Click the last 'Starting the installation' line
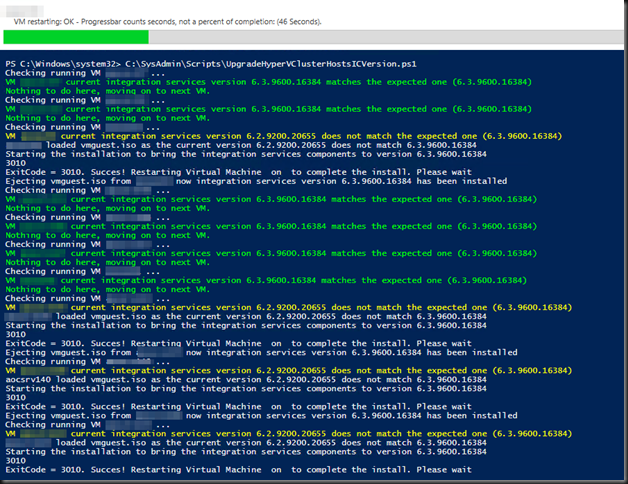This screenshot has width=628, height=484. [x=246, y=452]
